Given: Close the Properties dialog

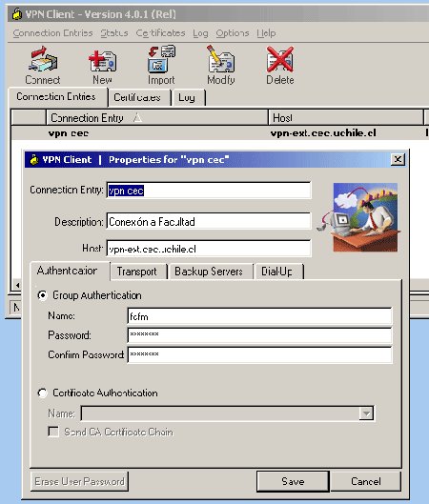Looking at the screenshot, I should (x=398, y=159).
